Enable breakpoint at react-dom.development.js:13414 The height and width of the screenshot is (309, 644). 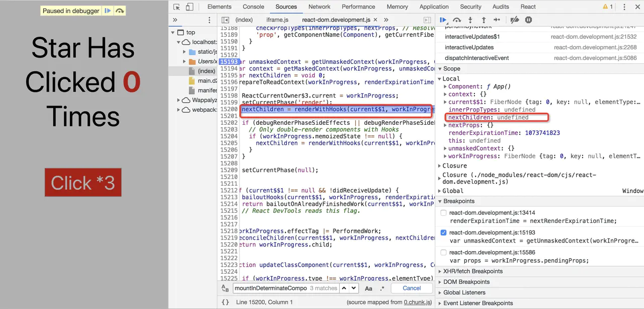[x=443, y=213]
